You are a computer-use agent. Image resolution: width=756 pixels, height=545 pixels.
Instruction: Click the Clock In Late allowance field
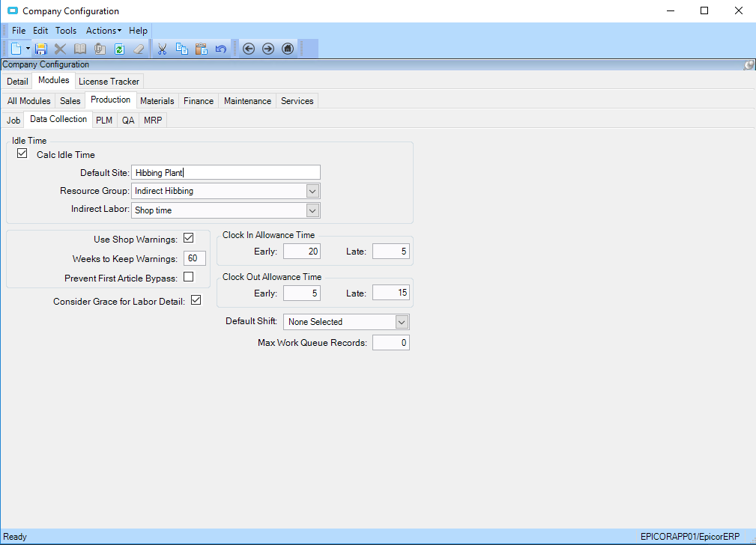(391, 251)
